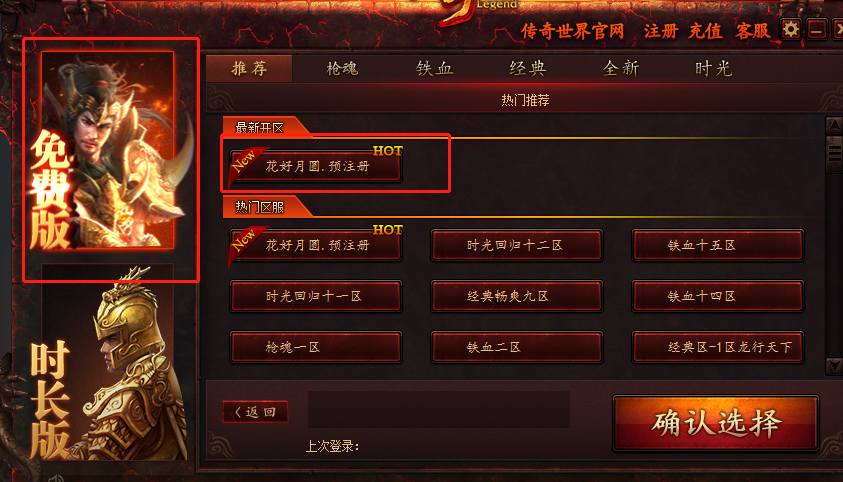
Task: Switch to the 枪魂 tab
Action: 342,69
